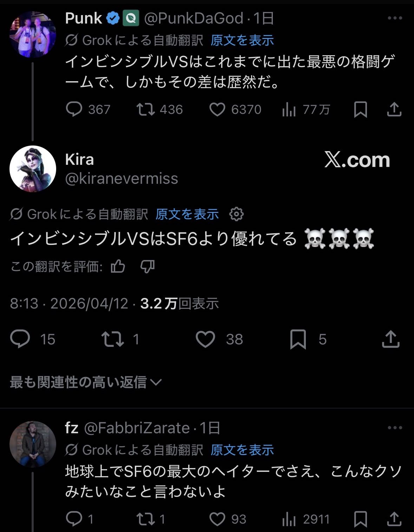Viewport: 414px width, 532px height.
Task: Open reply thread on Punk's post
Action: [74, 110]
